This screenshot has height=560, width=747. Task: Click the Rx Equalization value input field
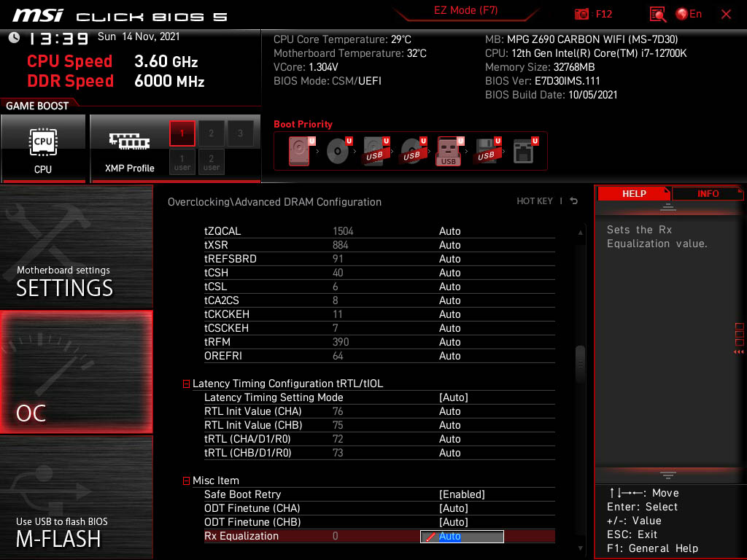point(462,537)
